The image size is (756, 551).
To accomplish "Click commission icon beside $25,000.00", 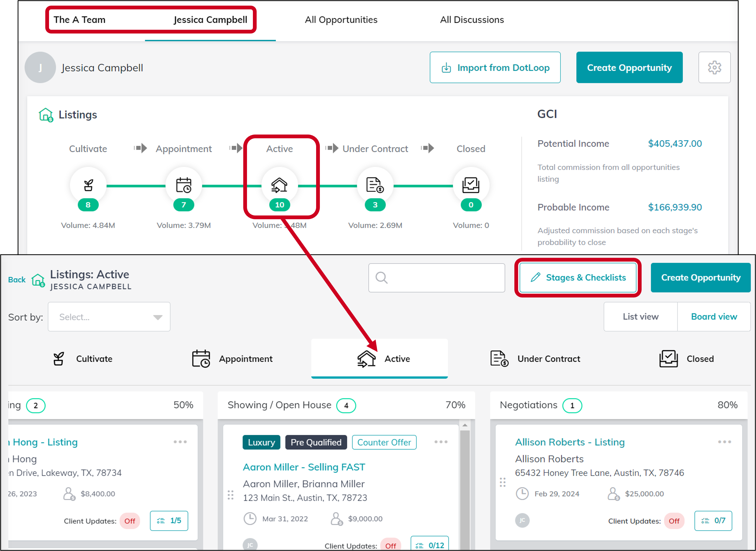I will 613,494.
